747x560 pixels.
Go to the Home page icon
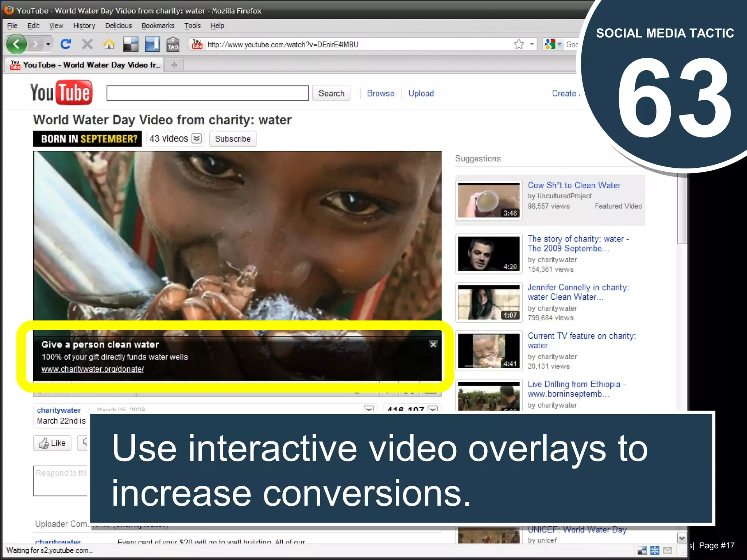pos(109,44)
